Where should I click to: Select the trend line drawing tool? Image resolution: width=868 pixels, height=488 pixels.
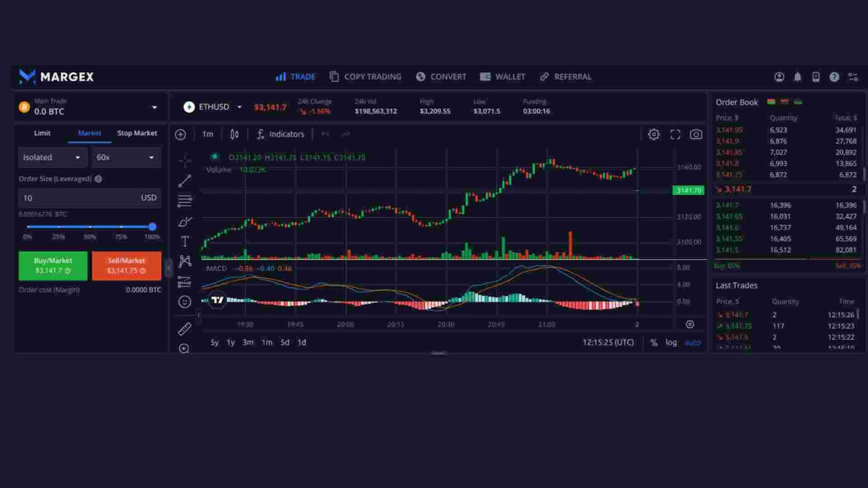(184, 181)
